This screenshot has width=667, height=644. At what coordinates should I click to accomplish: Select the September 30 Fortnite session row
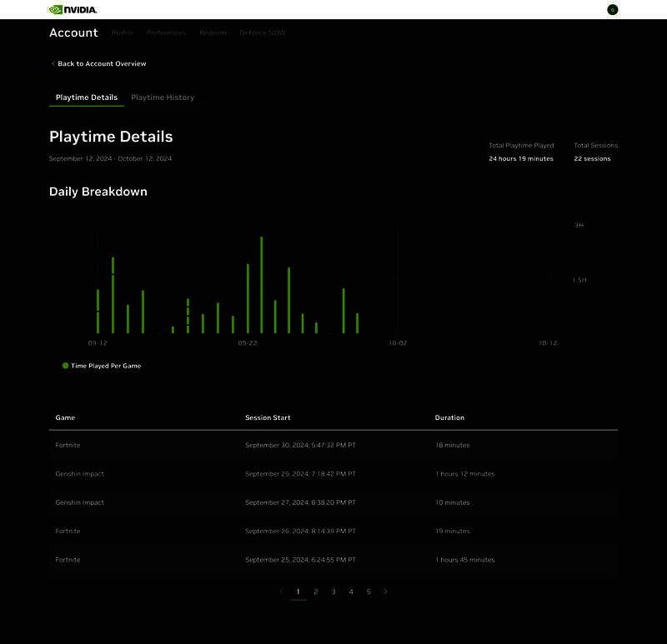[x=333, y=445]
